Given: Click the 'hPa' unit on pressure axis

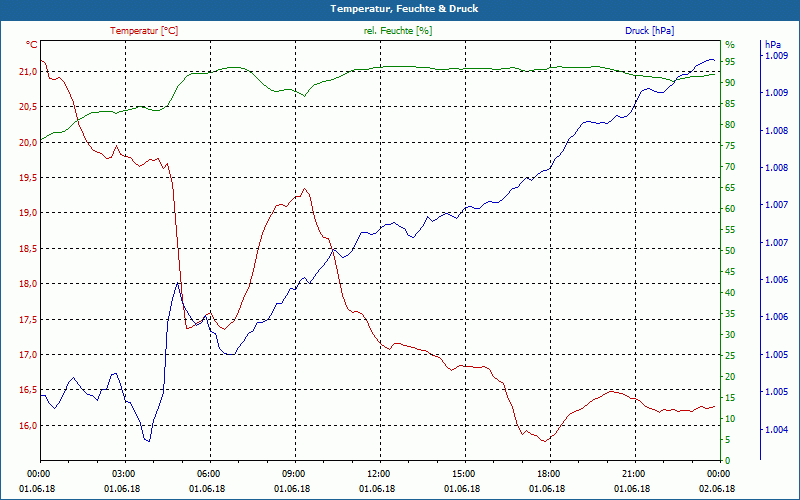Looking at the screenshot, I should coord(772,45).
